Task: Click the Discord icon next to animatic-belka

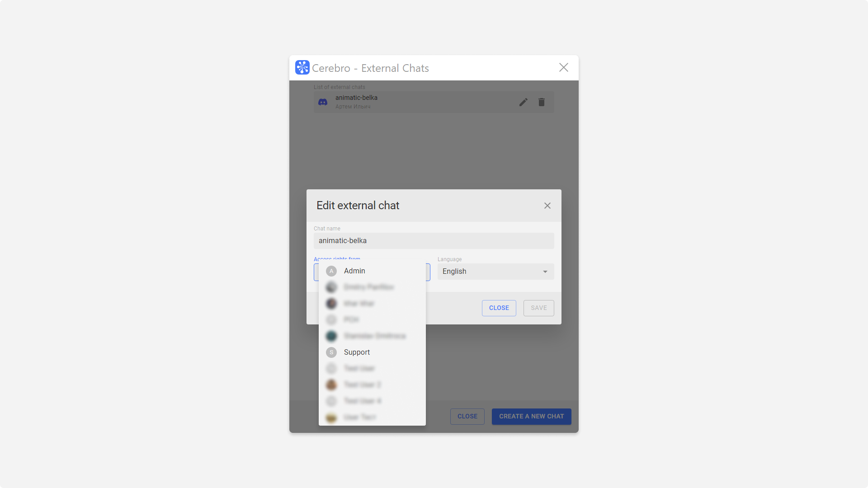Action: pyautogui.click(x=322, y=102)
